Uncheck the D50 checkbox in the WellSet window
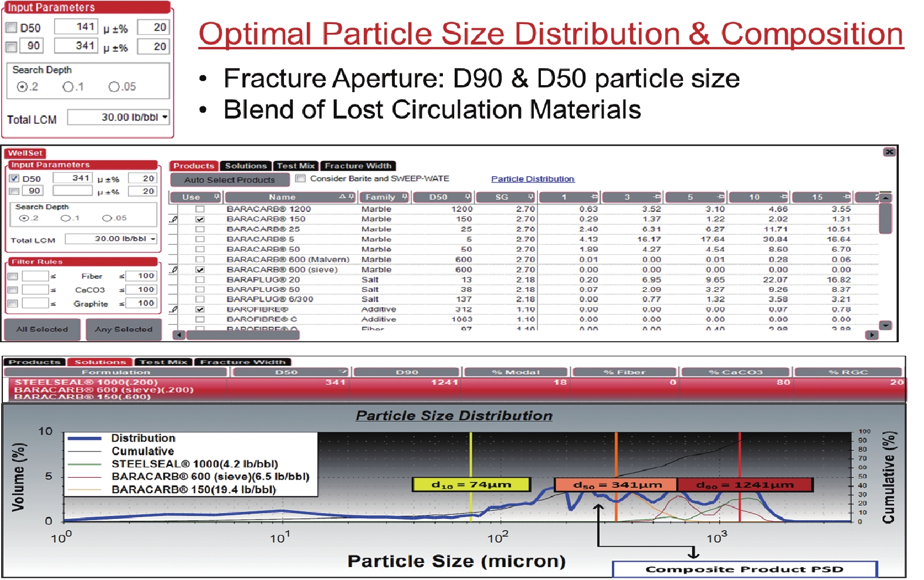The height and width of the screenshot is (580, 924). (x=15, y=178)
